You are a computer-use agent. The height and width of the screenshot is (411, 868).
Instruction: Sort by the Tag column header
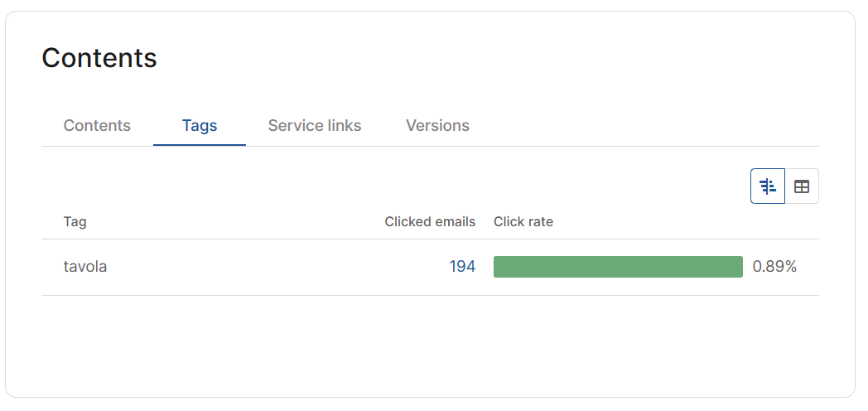point(75,222)
